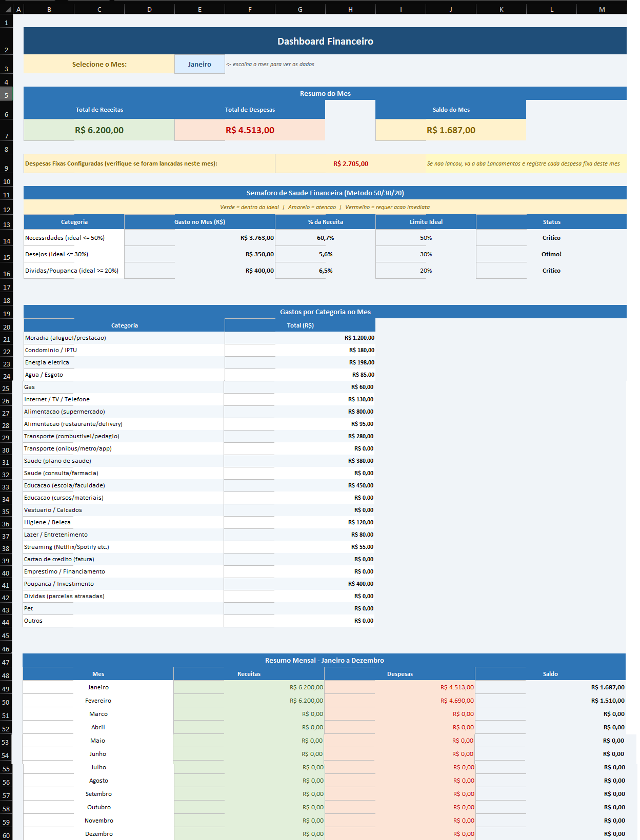Click the Otimo! status cell

[551, 254]
